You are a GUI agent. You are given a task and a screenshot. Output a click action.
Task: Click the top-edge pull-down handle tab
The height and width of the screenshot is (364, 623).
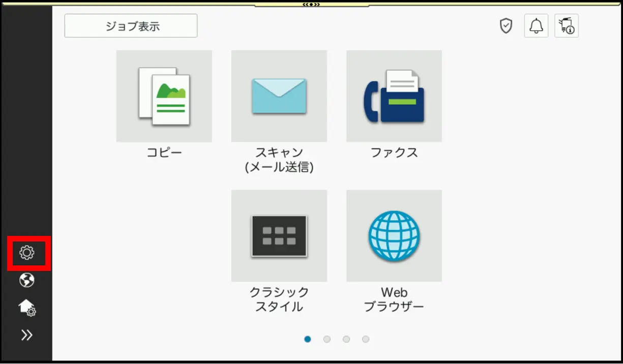[x=311, y=5]
